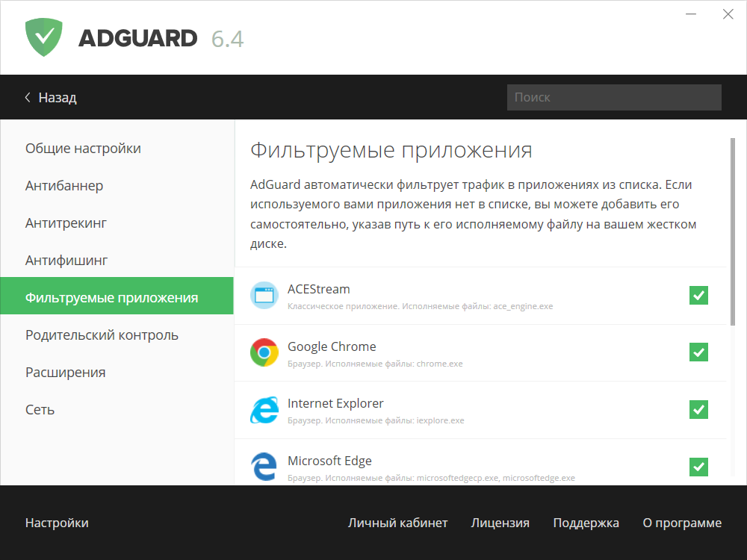Click the ACEStream application icon
Image resolution: width=747 pixels, height=560 pixels.
tap(264, 295)
